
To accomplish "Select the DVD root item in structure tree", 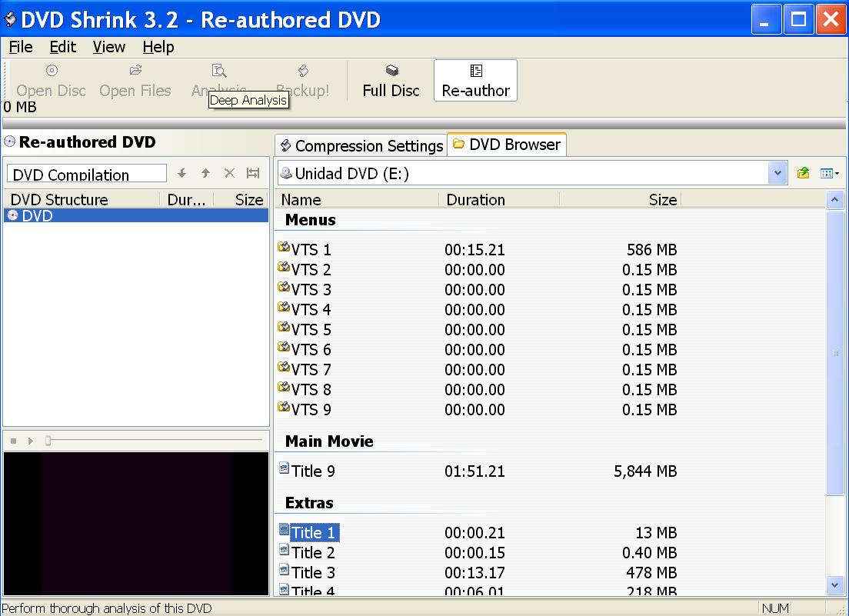I will pyautogui.click(x=136, y=215).
